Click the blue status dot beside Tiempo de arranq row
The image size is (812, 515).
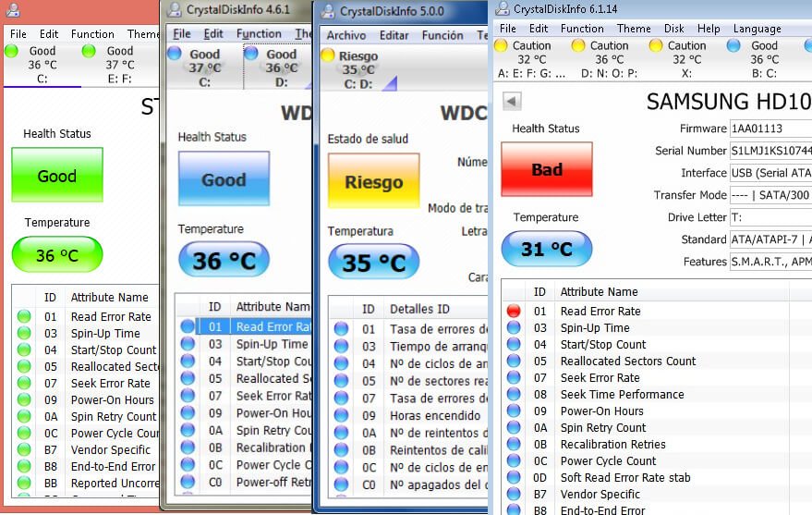coord(341,346)
